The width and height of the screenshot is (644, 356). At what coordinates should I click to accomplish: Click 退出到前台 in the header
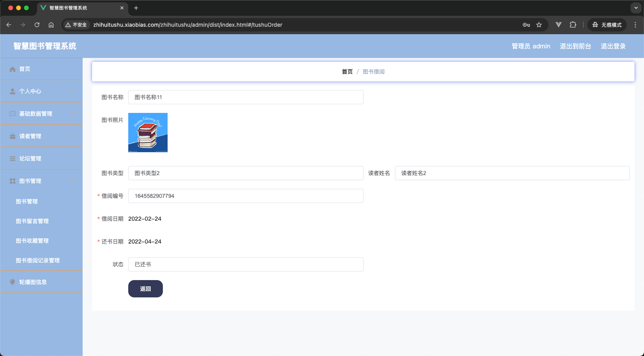[575, 46]
